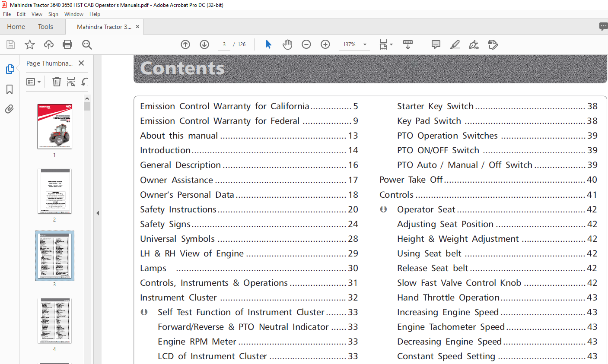Click the thumbnail panel insert pages icon
Screen dimensions: 608x364
tap(71, 82)
